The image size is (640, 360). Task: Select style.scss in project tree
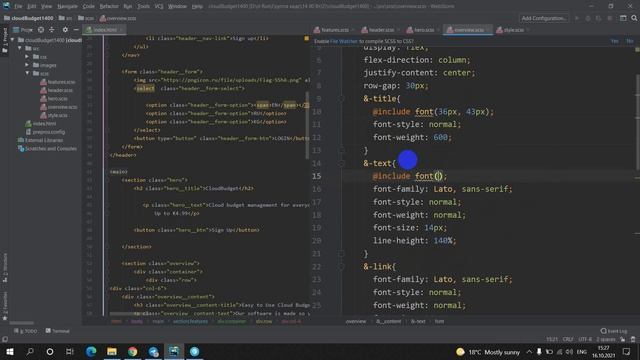(x=53, y=115)
